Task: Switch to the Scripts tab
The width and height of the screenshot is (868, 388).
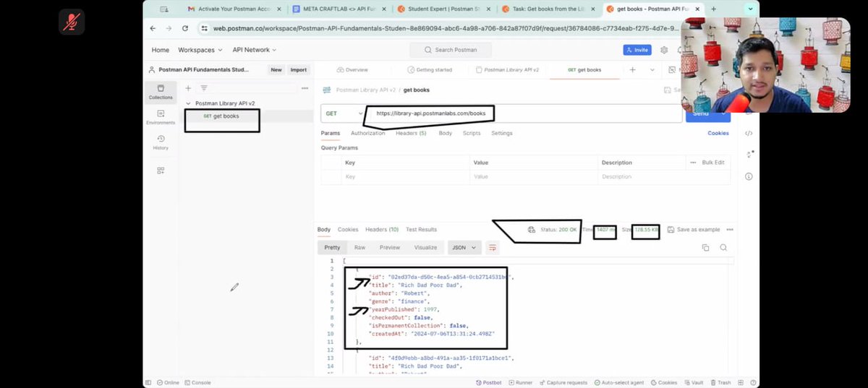Action: [472, 133]
